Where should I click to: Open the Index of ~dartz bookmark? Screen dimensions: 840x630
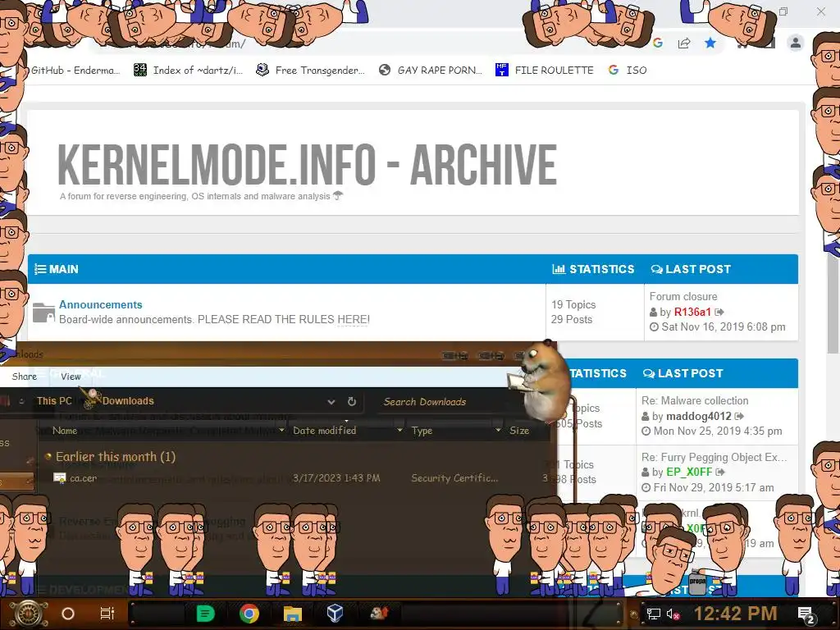coord(189,71)
